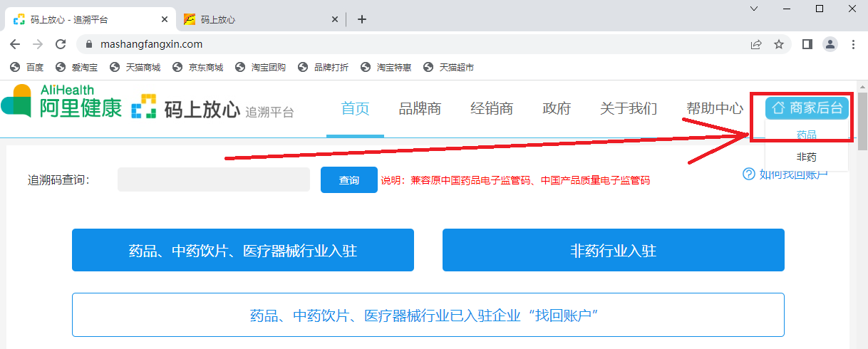Select 品牌商 navigation item
This screenshot has width=868, height=349.
click(420, 109)
